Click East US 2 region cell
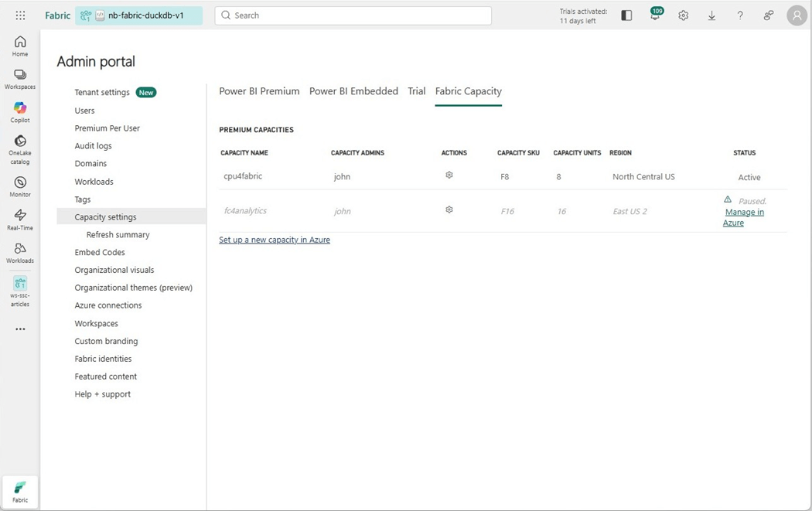The image size is (812, 511). pos(629,211)
